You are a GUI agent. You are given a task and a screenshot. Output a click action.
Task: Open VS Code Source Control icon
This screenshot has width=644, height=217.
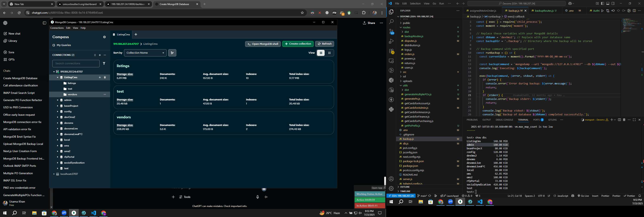(391, 32)
